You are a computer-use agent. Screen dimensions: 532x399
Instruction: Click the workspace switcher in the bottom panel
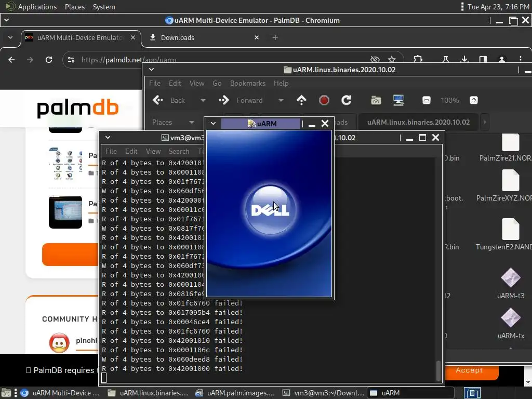pos(472,393)
